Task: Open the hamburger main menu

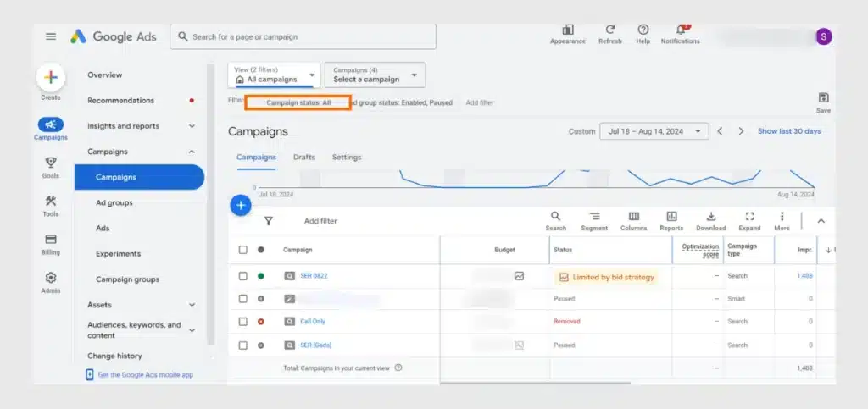Action: point(51,37)
